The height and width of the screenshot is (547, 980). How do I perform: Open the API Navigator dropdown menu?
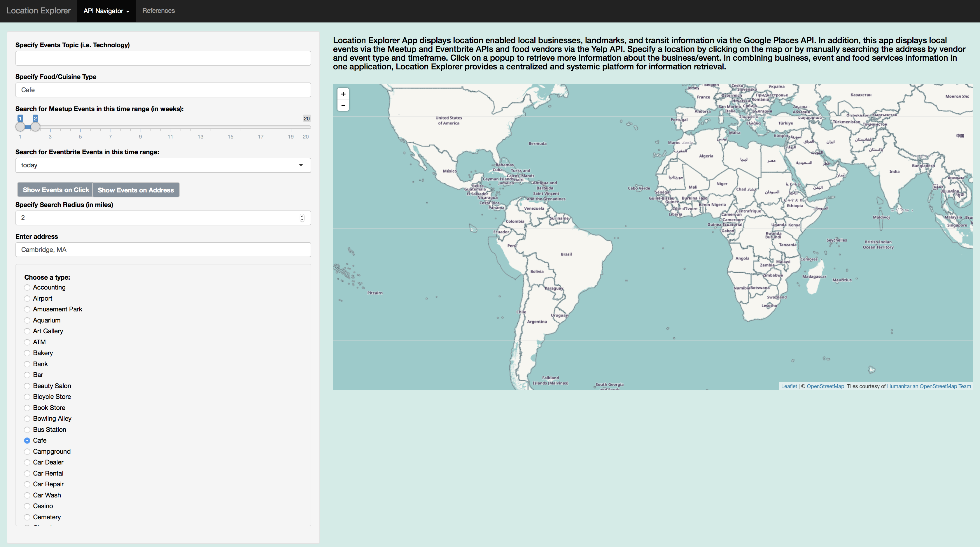tap(106, 11)
